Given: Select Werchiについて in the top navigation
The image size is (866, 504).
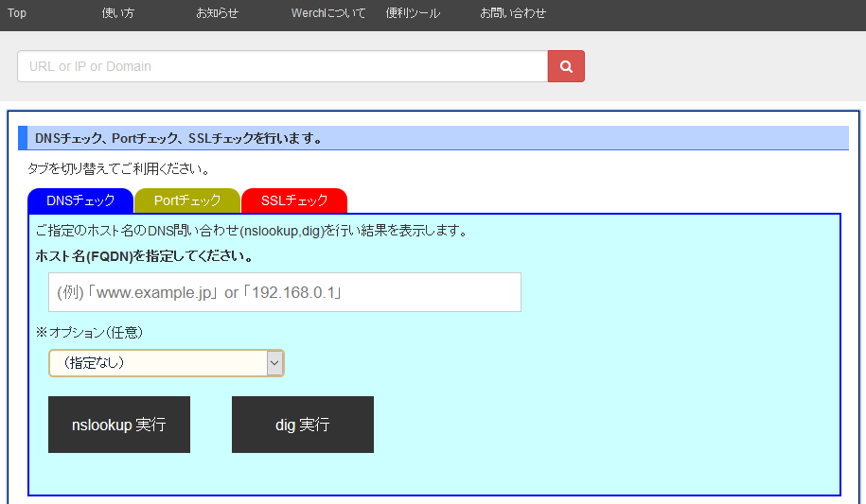Looking at the screenshot, I should (x=327, y=13).
